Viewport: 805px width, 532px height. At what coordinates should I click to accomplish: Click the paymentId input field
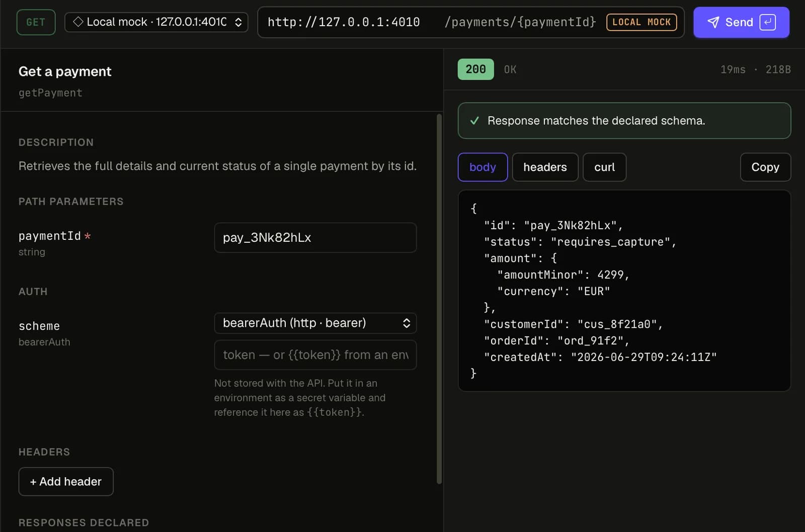(315, 237)
